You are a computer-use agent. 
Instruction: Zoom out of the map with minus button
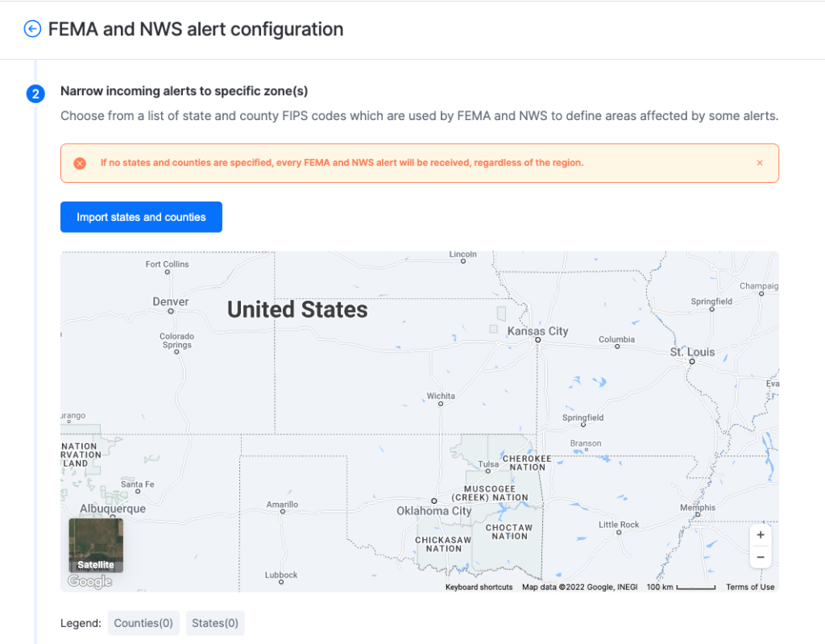coord(760,557)
